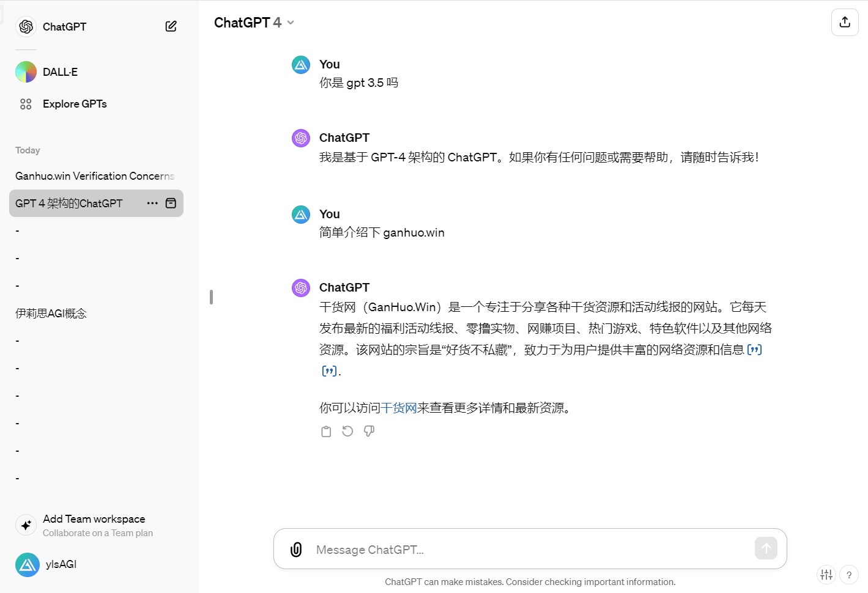Click the Today section label
The image size is (868, 593).
pos(28,150)
